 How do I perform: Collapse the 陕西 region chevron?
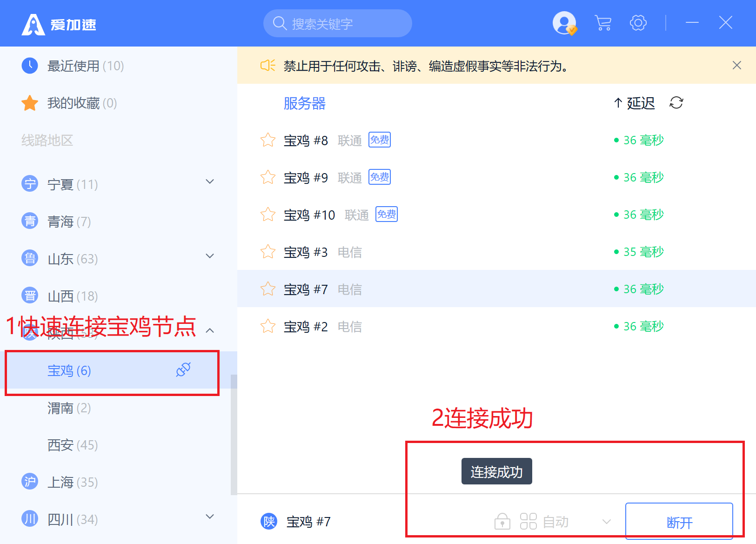coord(210,330)
